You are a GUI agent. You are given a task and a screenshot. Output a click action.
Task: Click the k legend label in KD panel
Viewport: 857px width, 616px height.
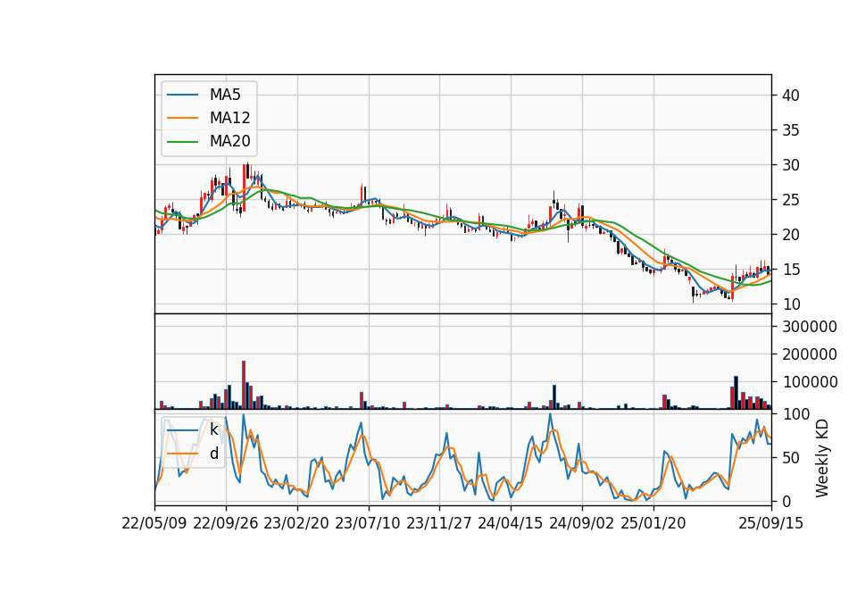pyautogui.click(x=213, y=429)
